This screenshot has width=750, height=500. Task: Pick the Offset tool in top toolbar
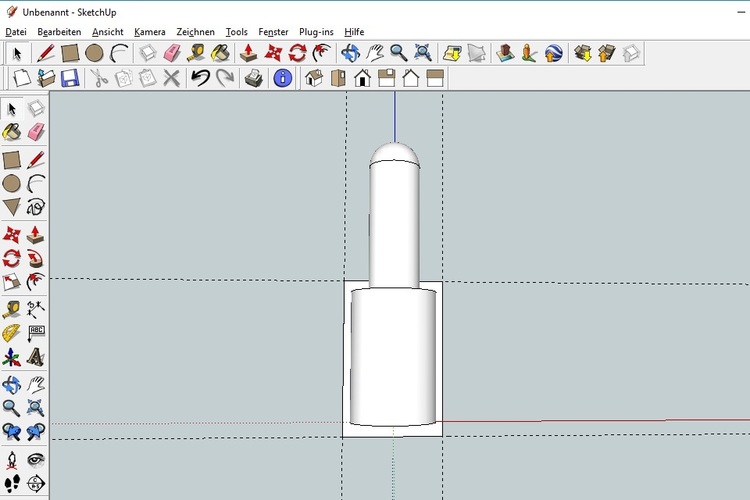pyautogui.click(x=322, y=53)
